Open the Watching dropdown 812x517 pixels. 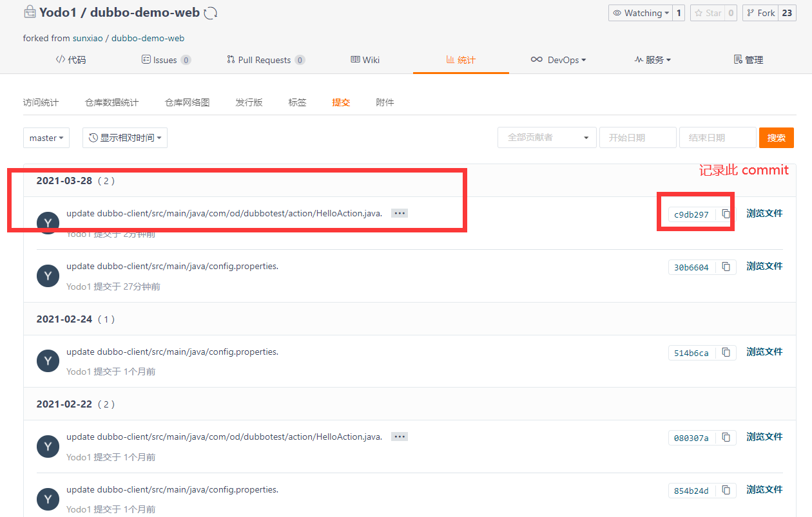pos(641,13)
